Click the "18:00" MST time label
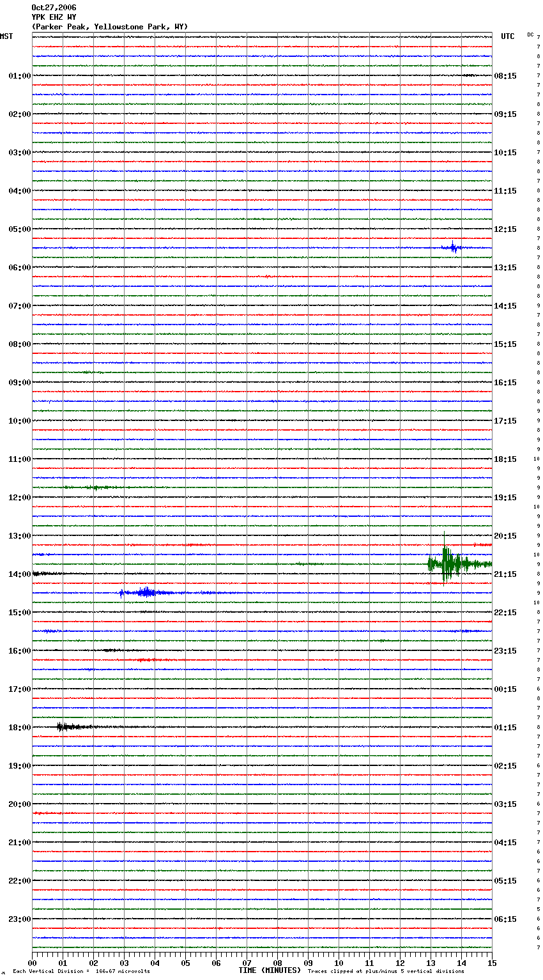Viewport: 543px width, 980px height. click(20, 728)
